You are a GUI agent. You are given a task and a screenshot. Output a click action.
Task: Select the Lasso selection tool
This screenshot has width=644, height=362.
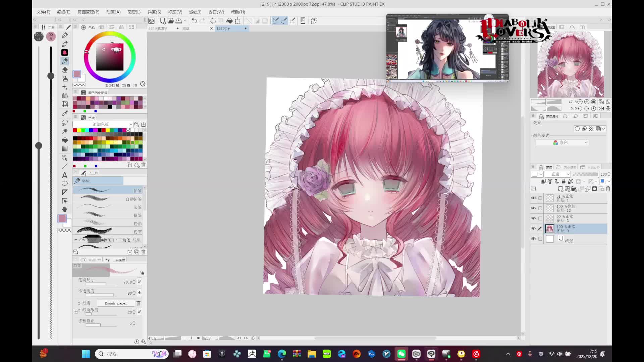coord(65,122)
